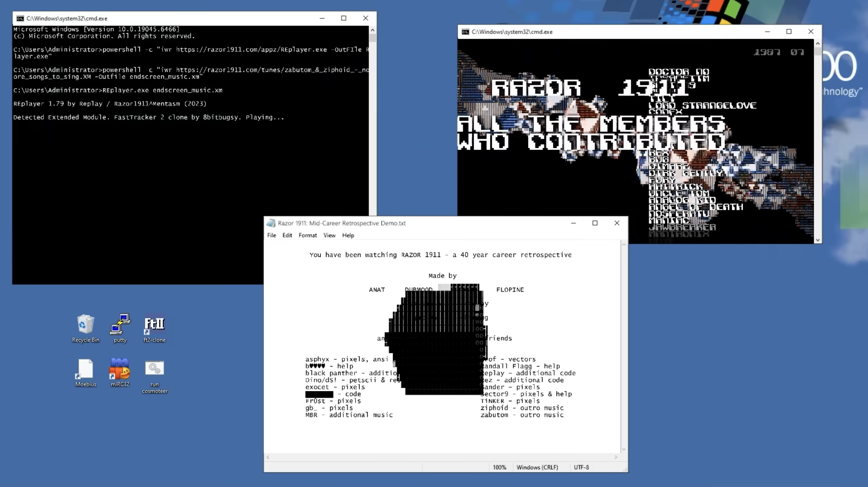Select the mIRC32 desktop shortcut
This screenshot has height=487, width=868.
coord(120,373)
